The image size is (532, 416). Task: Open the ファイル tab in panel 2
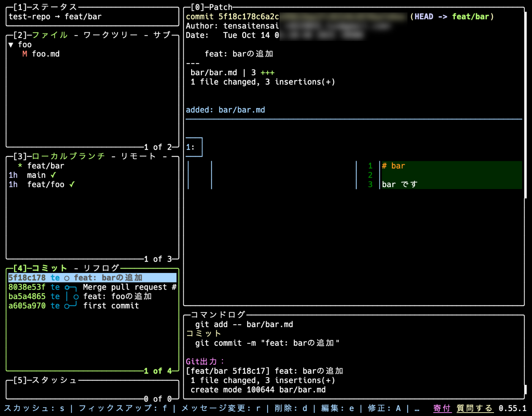[50, 35]
